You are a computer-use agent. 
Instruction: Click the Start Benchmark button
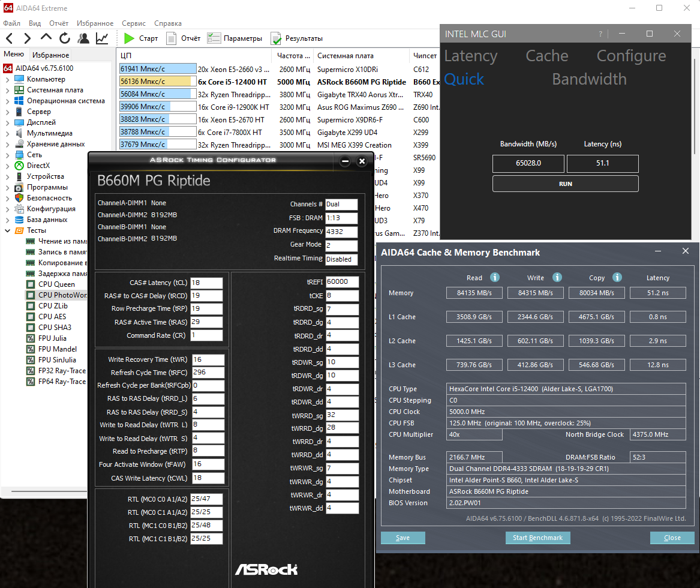tap(537, 538)
